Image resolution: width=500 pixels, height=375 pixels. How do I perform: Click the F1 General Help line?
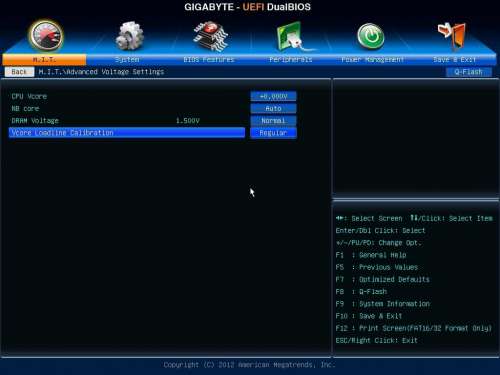(x=371, y=255)
